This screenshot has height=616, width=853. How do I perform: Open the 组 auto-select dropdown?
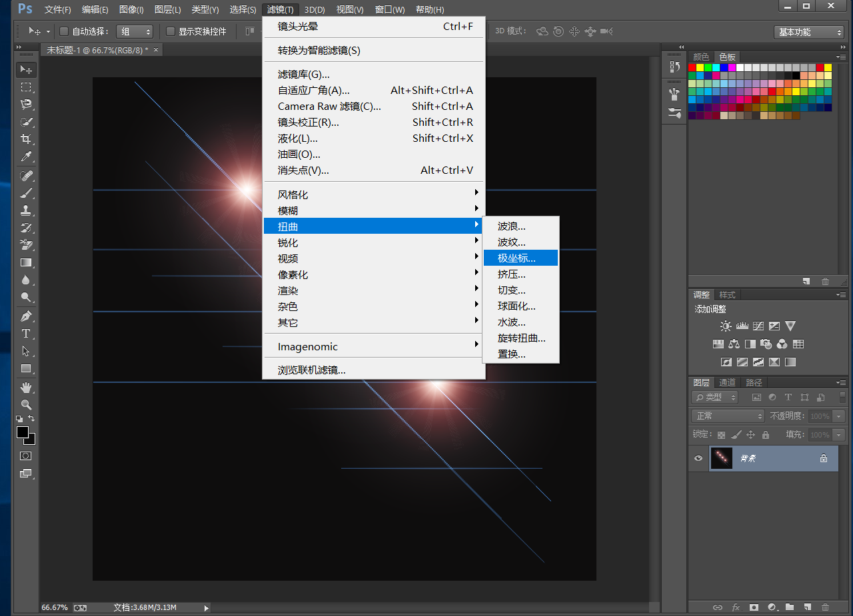coord(134,31)
